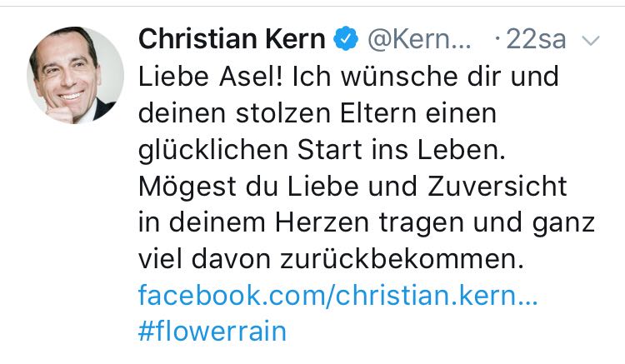
Task: Click the tweet line starting "Liebe Asel!"
Action: tap(347, 79)
